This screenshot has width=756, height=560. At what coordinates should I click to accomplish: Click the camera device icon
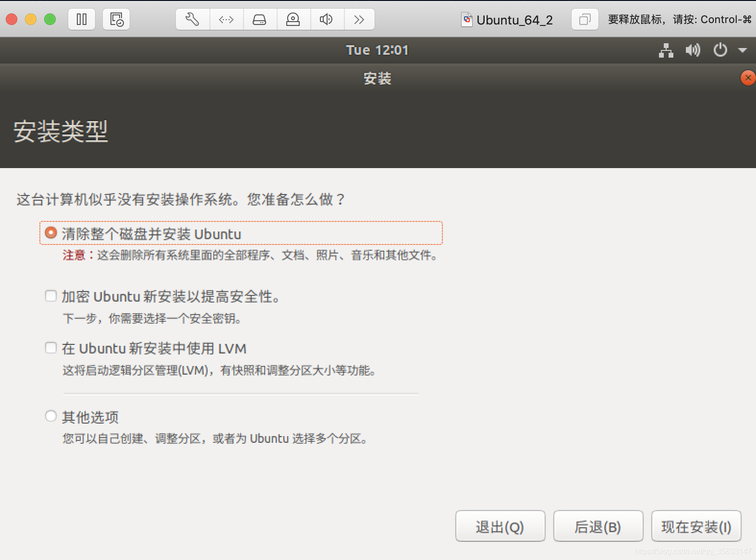[x=293, y=19]
